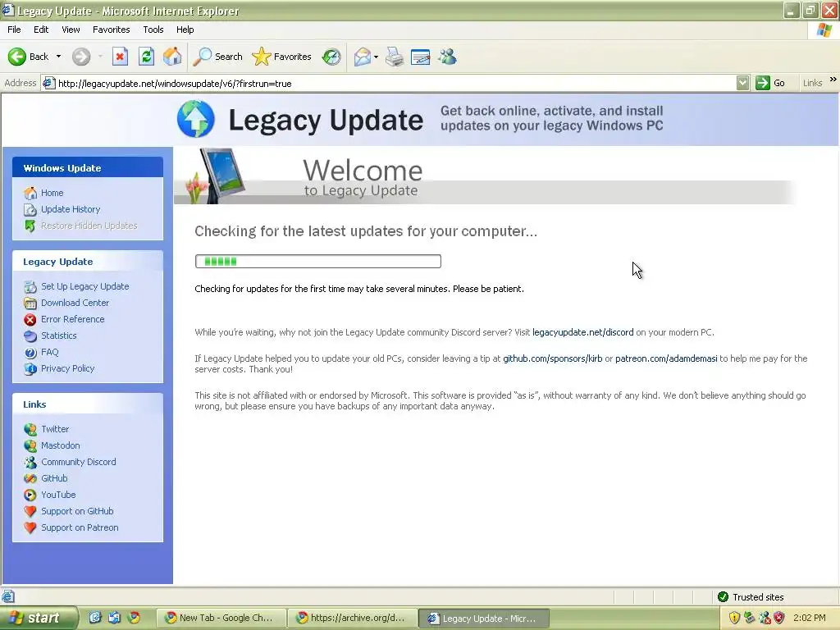This screenshot has width=840, height=630.
Task: Click the Legacy Update globe logo
Action: tap(195, 118)
